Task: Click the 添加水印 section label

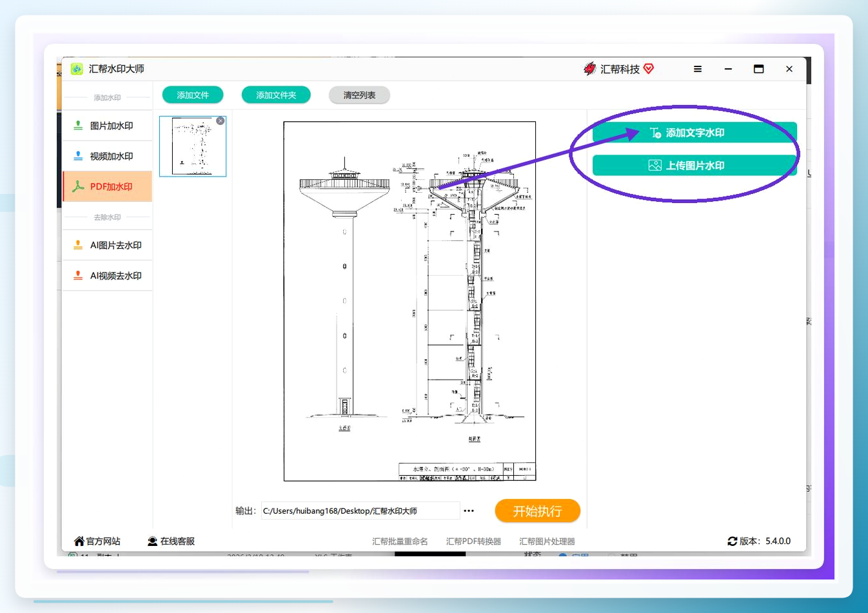Action: click(107, 98)
